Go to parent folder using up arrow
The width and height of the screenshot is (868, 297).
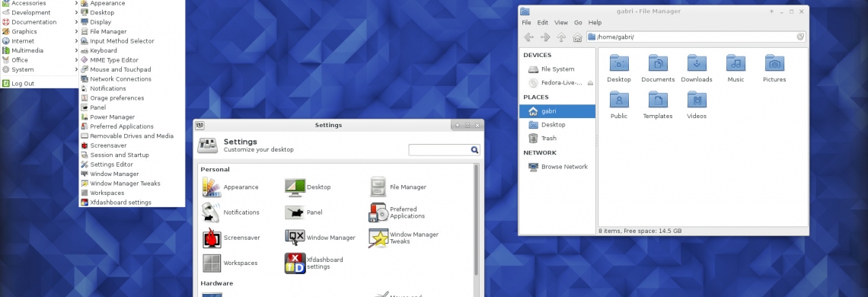point(560,37)
